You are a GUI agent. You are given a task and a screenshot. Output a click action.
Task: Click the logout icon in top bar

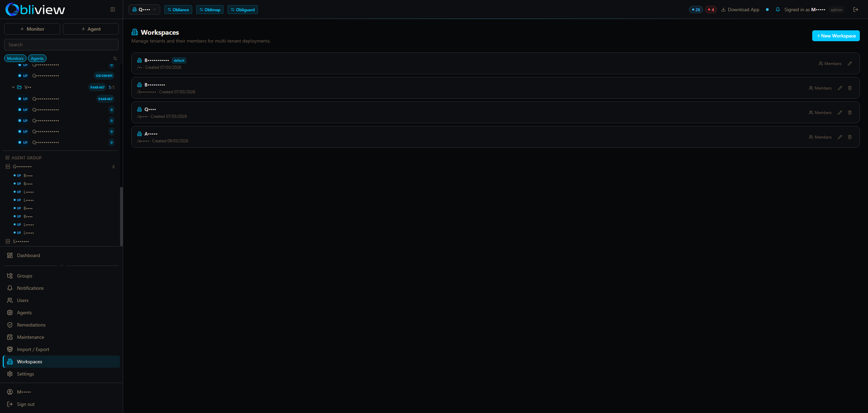tap(856, 10)
